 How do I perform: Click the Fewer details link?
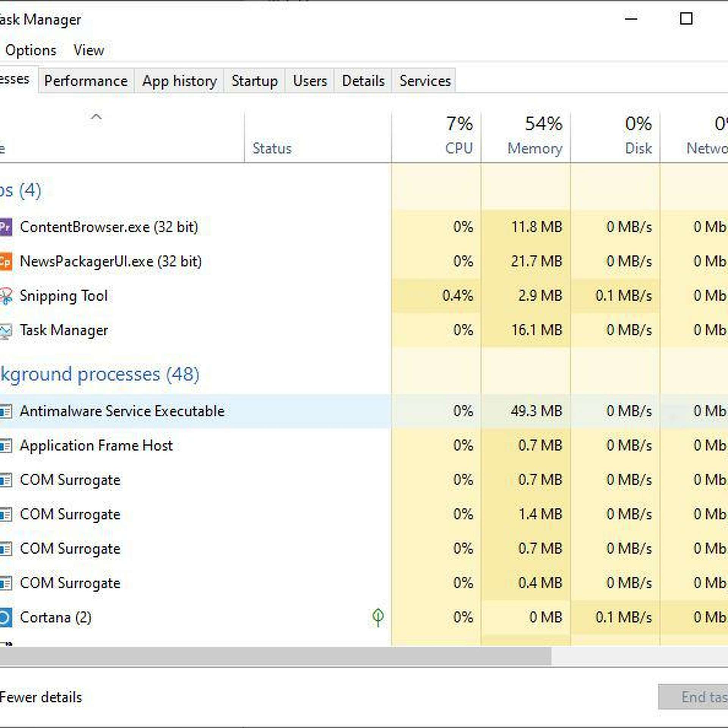(x=41, y=697)
